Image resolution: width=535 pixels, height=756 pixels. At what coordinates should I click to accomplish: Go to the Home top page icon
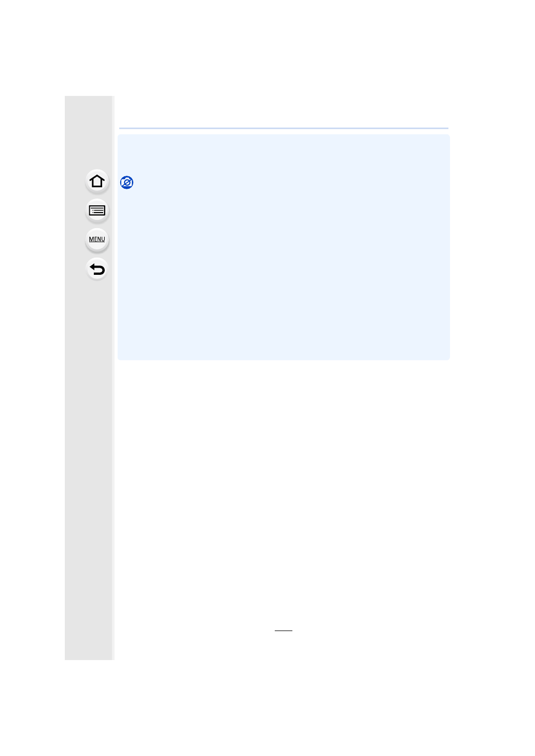[x=97, y=181]
